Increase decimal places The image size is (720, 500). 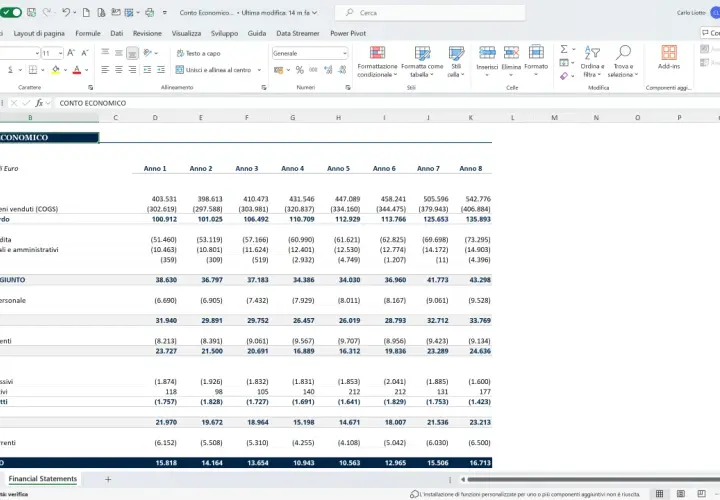click(328, 70)
